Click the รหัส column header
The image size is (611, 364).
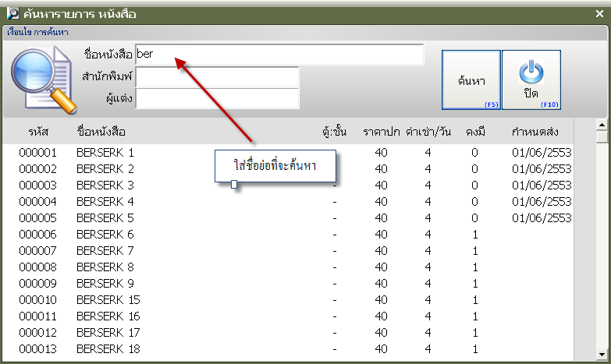tap(38, 132)
